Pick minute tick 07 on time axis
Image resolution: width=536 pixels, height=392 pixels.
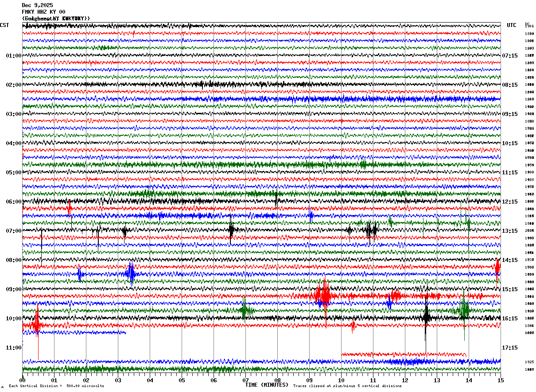tap(246, 380)
